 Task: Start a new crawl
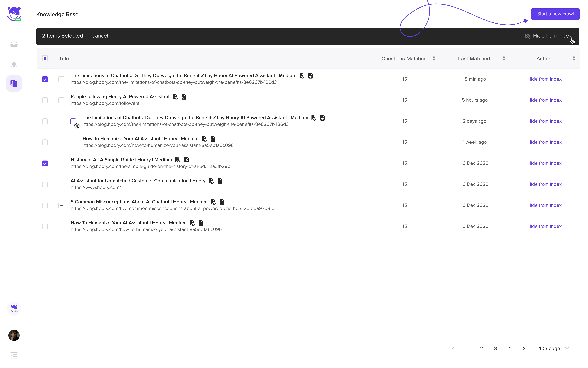(555, 14)
